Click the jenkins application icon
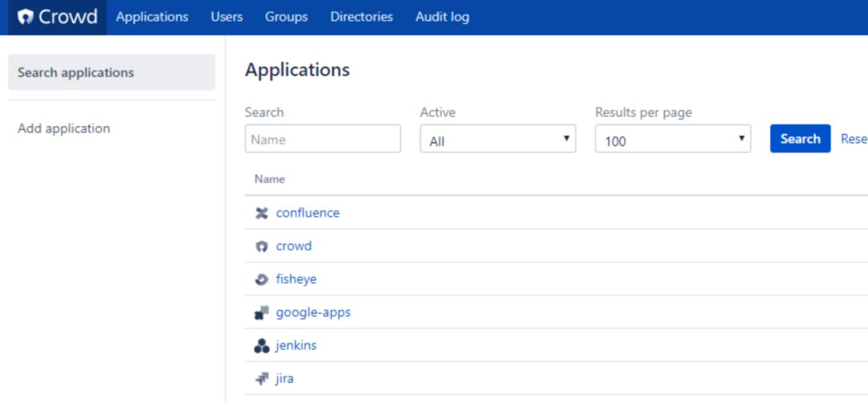 [261, 346]
